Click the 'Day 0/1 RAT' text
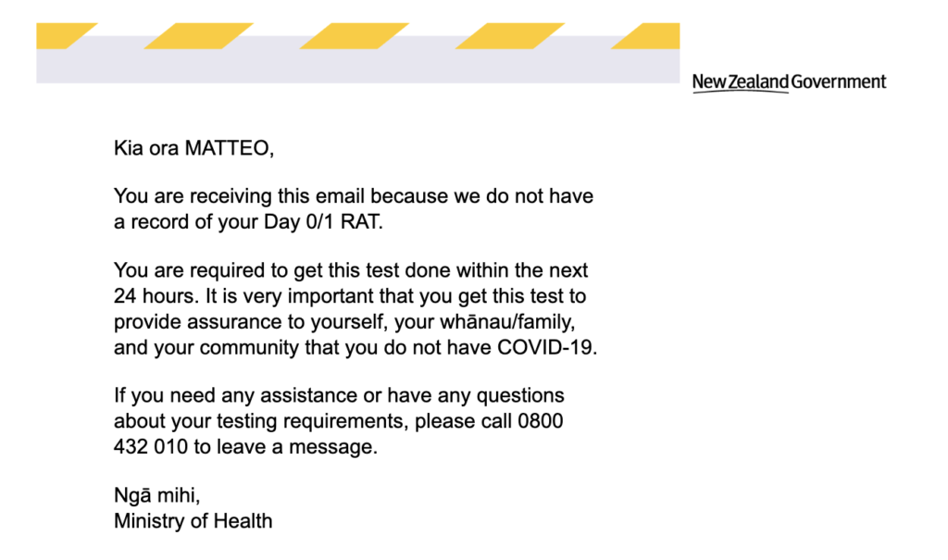 click(x=321, y=222)
